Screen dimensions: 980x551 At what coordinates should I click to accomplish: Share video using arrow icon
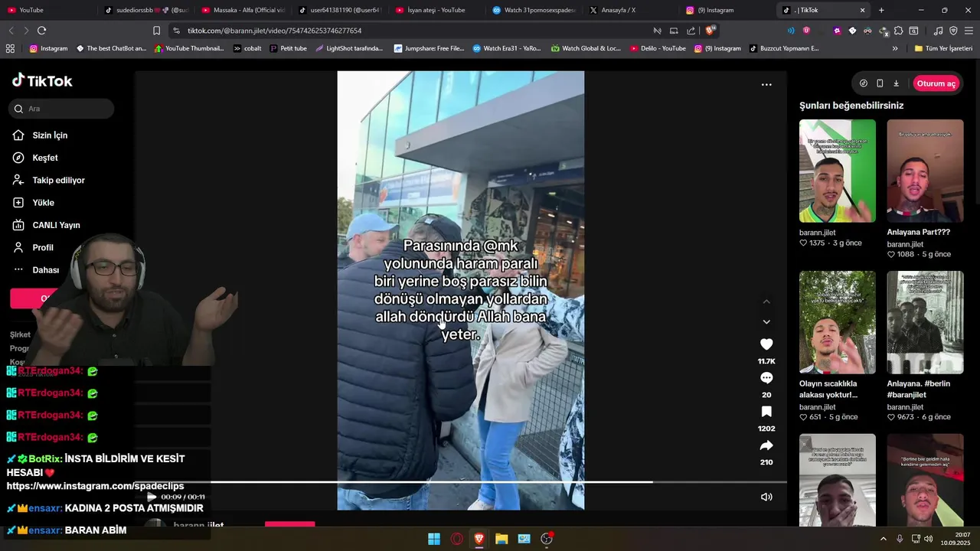pyautogui.click(x=766, y=445)
